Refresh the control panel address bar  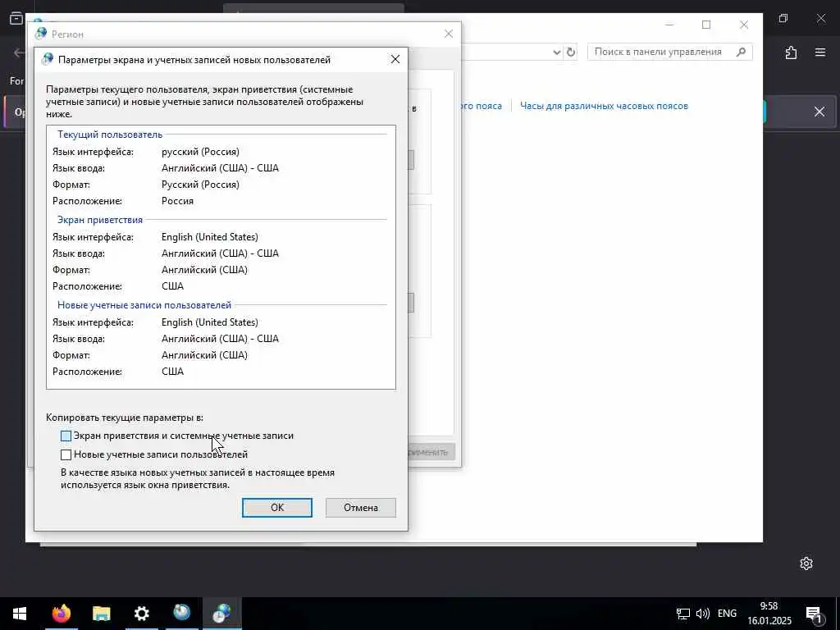(571, 52)
